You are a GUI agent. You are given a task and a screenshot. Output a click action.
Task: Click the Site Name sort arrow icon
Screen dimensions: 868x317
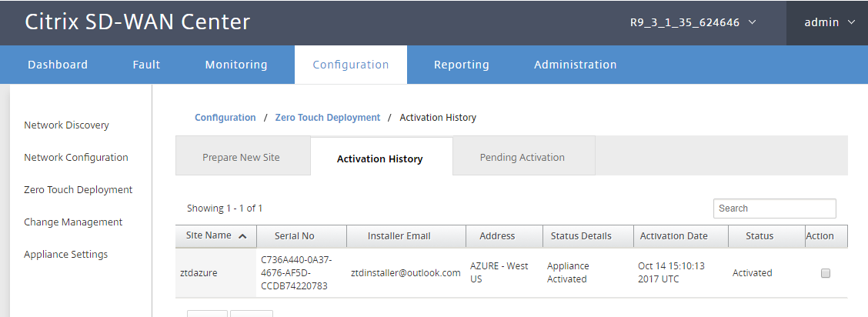pos(242,236)
